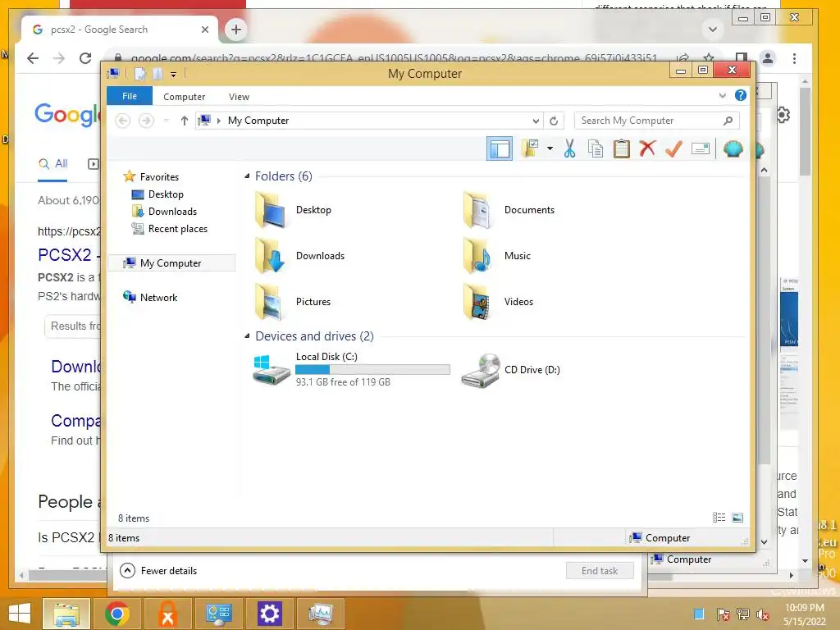Click the red X Delete icon

coord(647,148)
